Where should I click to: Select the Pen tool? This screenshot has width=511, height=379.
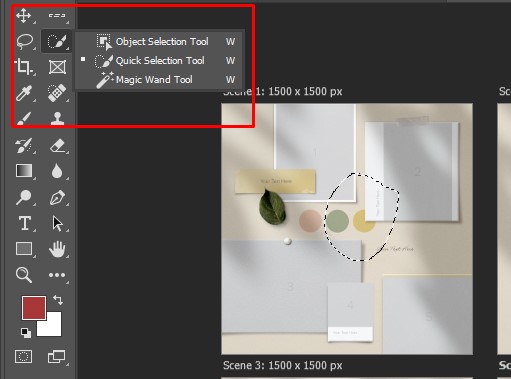pos(57,197)
